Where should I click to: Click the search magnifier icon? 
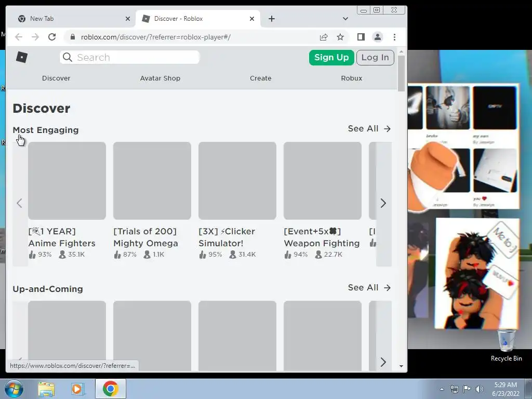point(68,57)
